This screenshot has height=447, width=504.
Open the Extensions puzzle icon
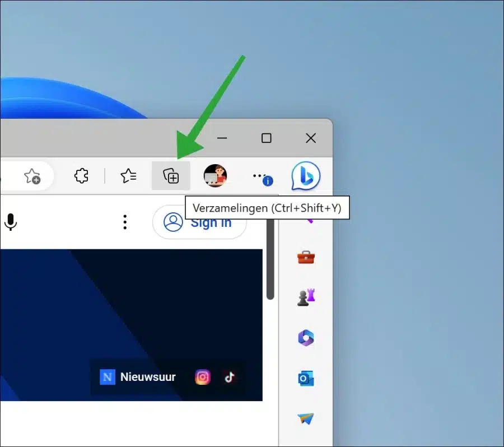[81, 176]
